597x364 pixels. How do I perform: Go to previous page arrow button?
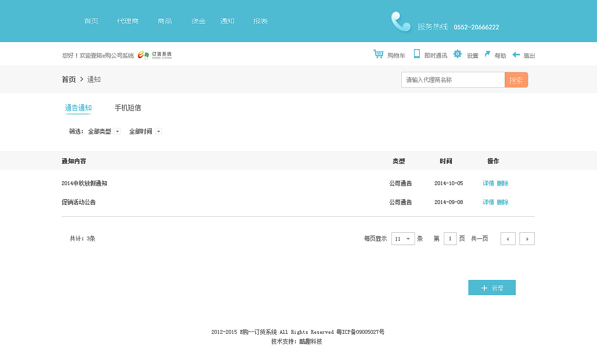tap(508, 239)
